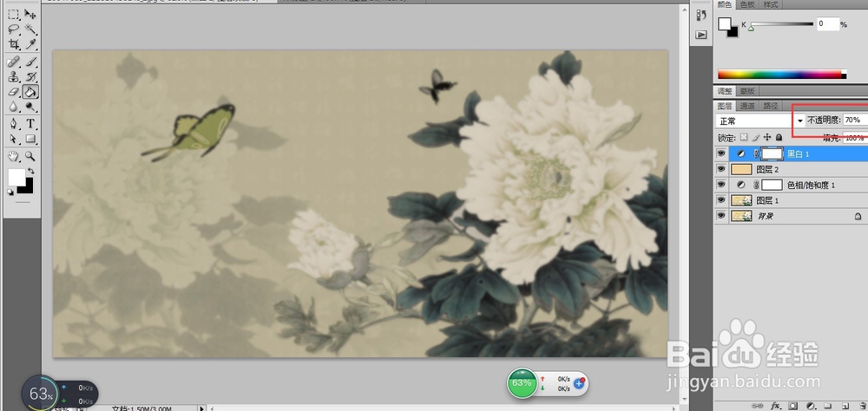This screenshot has height=411, width=868.
Task: Hide the 背景 layer
Action: click(720, 216)
